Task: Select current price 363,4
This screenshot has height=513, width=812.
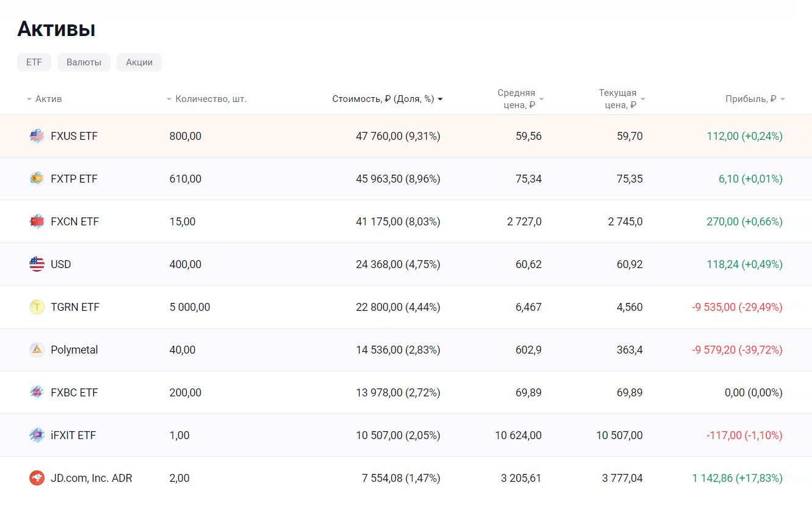Action: [630, 350]
